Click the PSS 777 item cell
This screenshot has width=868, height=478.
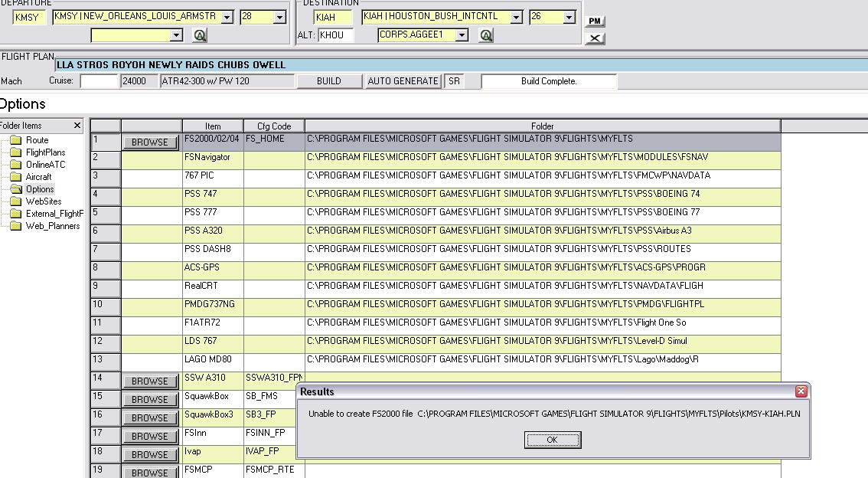coord(213,215)
